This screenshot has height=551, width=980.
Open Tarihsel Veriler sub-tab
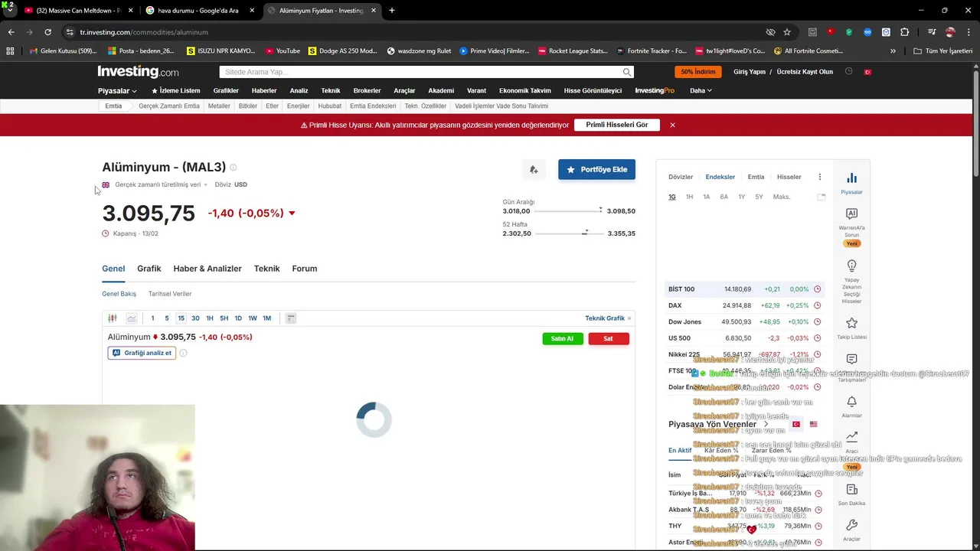coord(170,294)
